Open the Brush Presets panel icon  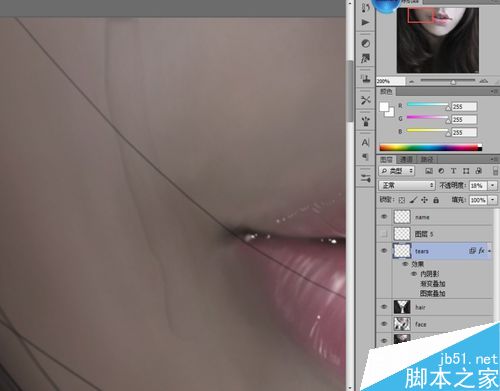click(366, 121)
